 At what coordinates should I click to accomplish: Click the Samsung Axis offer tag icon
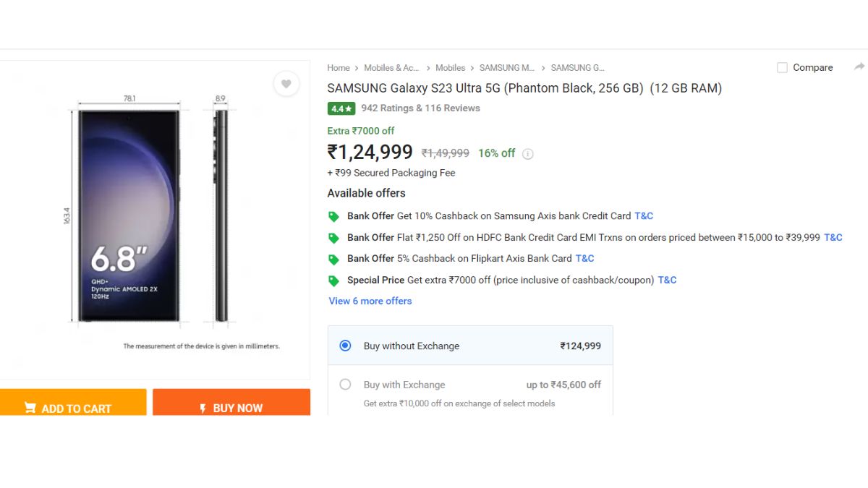point(333,216)
